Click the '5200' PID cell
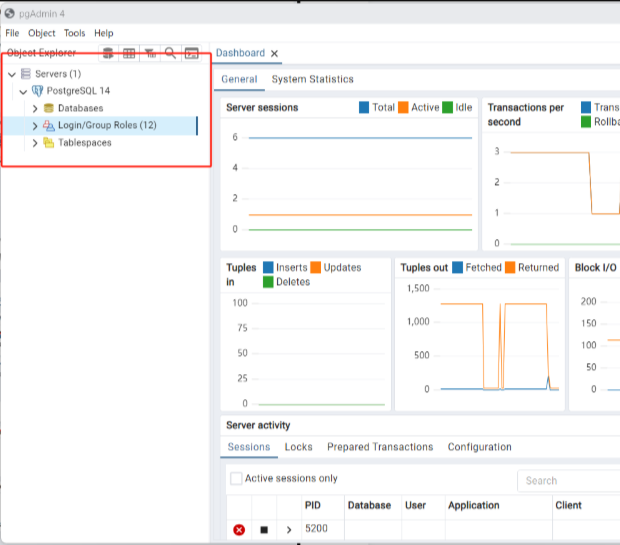620x545 pixels. click(x=316, y=529)
